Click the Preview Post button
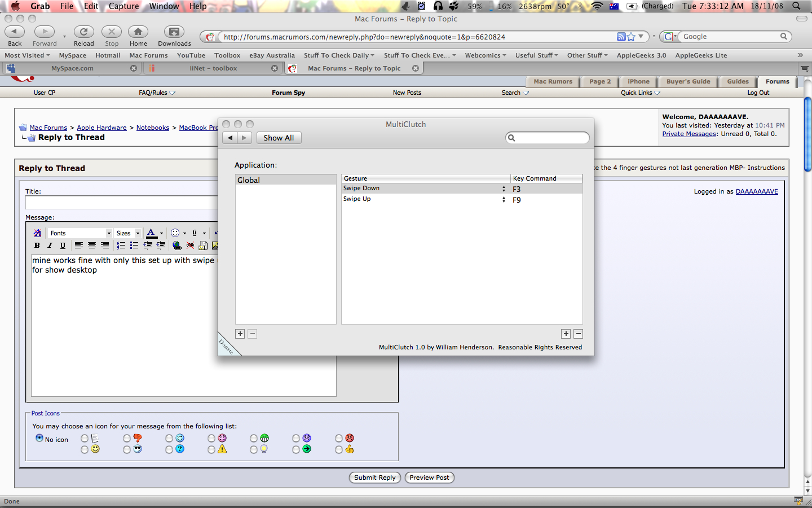 pyautogui.click(x=430, y=478)
